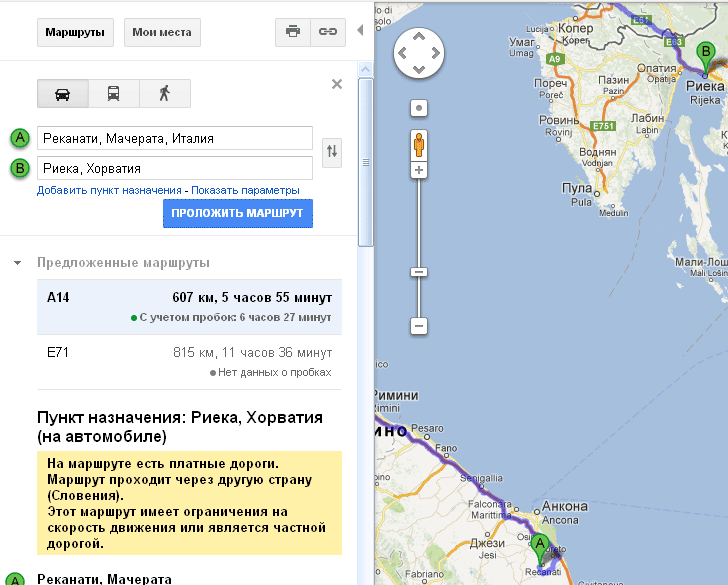Click Пореч town label on map
This screenshot has width=728, height=585.
[551, 83]
